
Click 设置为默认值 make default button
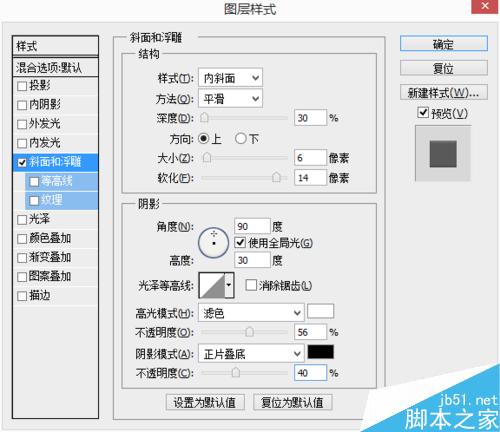click(205, 402)
